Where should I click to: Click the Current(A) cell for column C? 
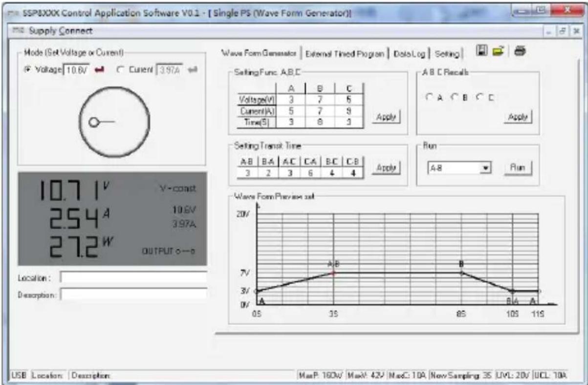point(349,111)
